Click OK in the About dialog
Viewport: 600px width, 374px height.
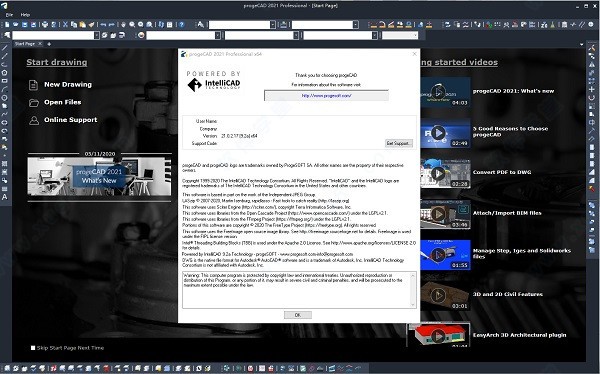pyautogui.click(x=298, y=315)
